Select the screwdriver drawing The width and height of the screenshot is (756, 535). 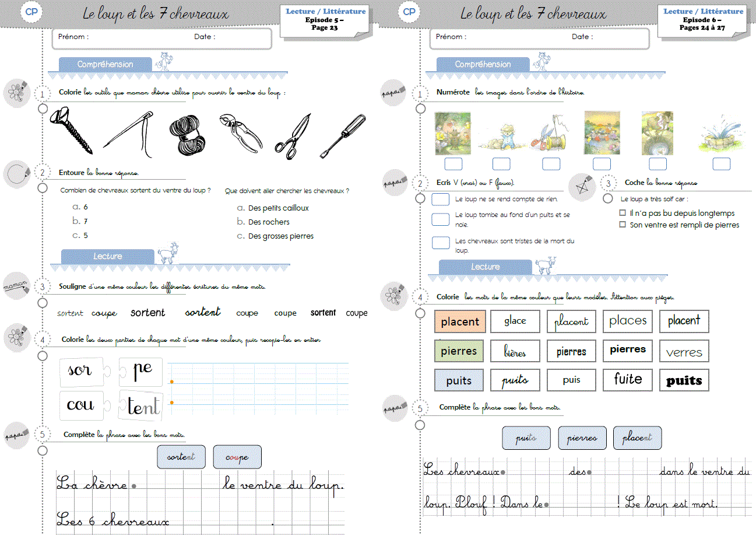coord(343,135)
